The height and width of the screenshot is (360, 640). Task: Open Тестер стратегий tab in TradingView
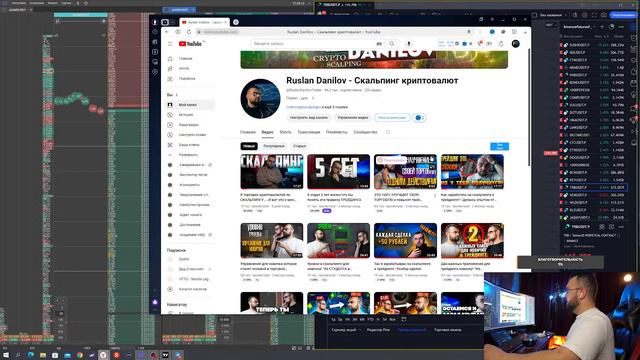[412, 330]
